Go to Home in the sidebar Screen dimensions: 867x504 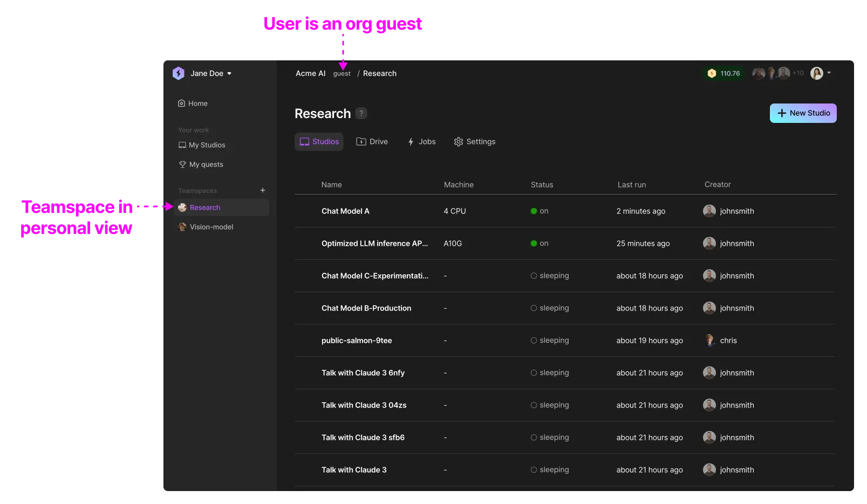point(193,103)
